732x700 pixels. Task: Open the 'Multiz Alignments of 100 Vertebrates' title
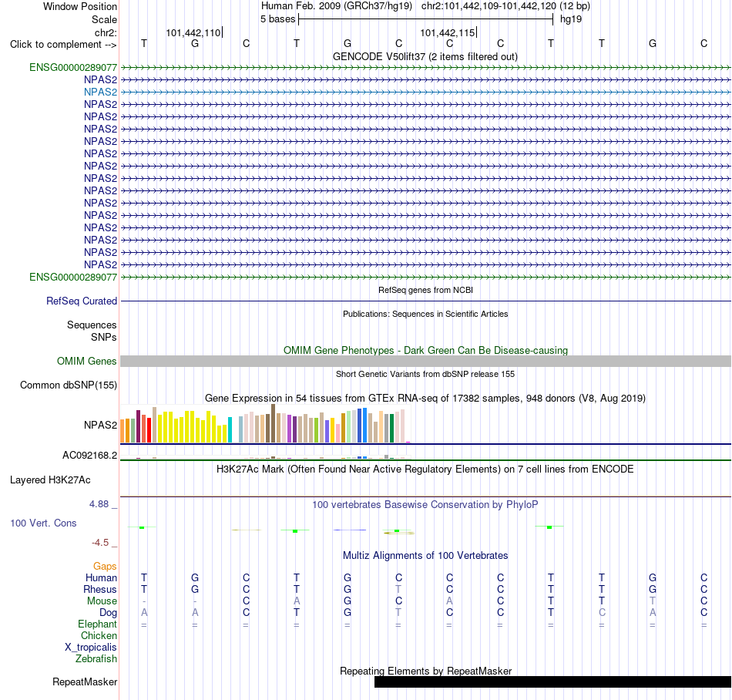[425, 556]
